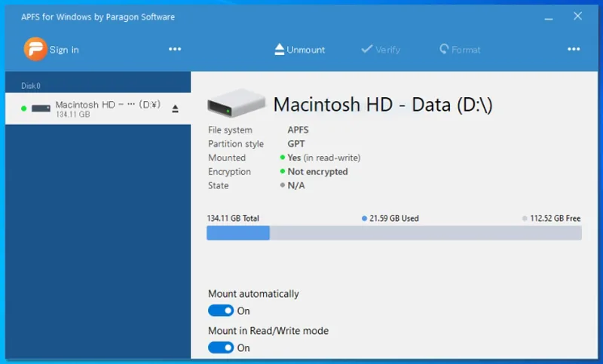Click the Verify checkmark icon
This screenshot has width=603, height=364.
click(367, 49)
